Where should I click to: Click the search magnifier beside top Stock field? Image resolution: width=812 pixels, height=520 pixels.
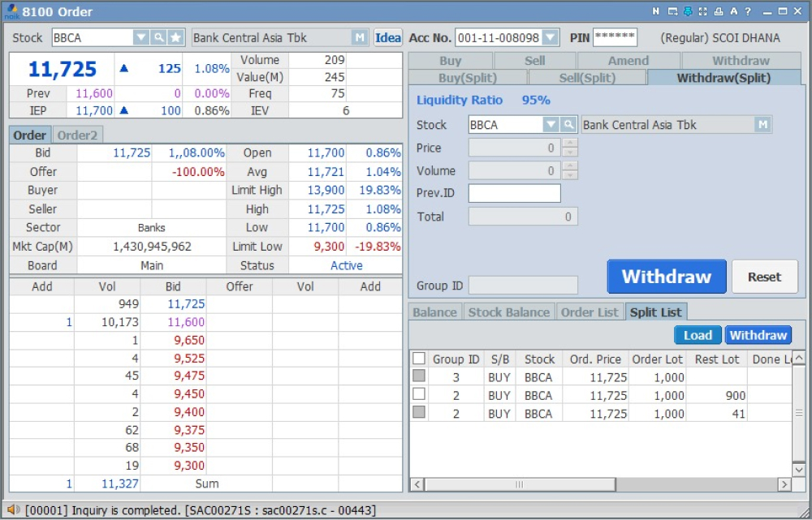[x=158, y=38]
